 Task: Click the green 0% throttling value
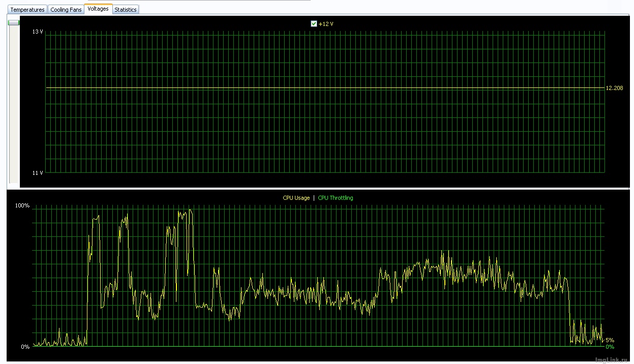(610, 347)
